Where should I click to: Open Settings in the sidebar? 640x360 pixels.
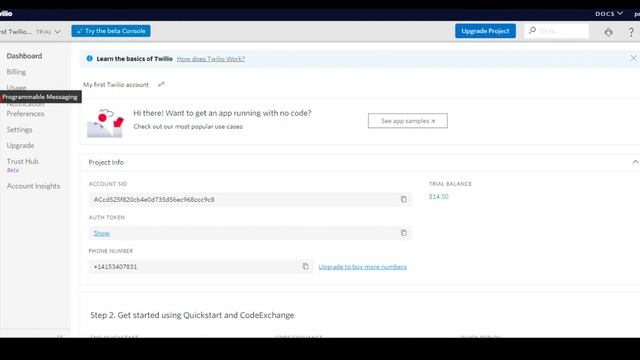(19, 129)
